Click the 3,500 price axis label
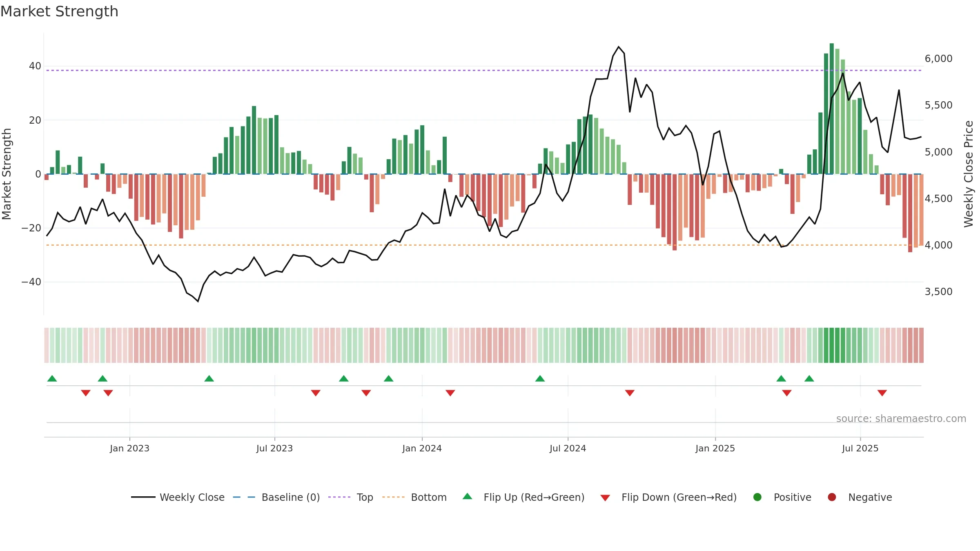This screenshot has width=980, height=551. tap(938, 292)
